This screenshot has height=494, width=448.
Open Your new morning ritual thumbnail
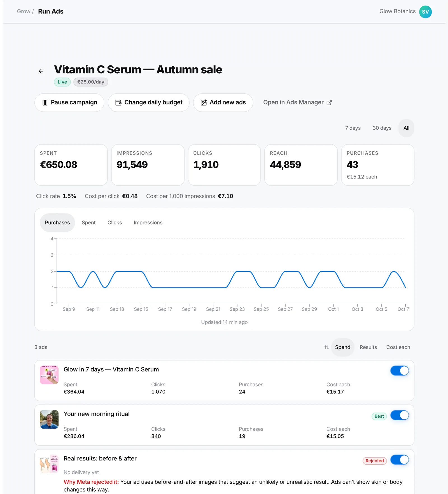49,419
